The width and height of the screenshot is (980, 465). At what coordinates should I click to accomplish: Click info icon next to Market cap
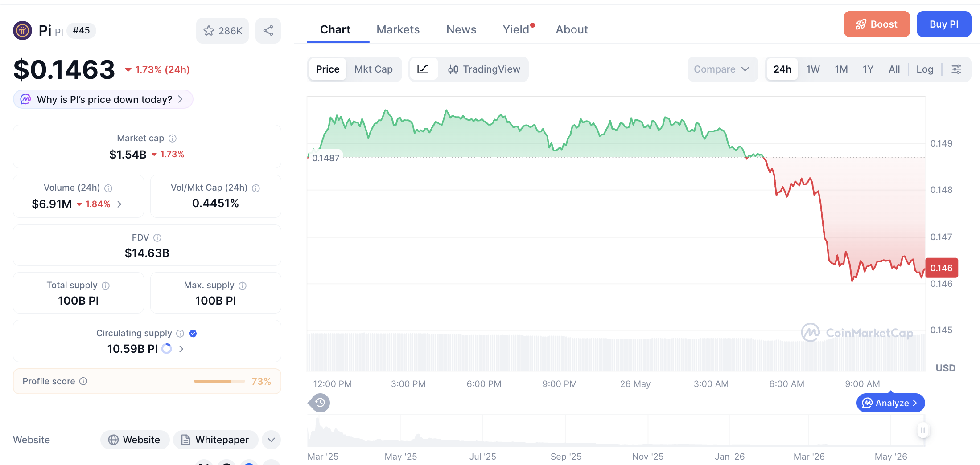point(173,139)
